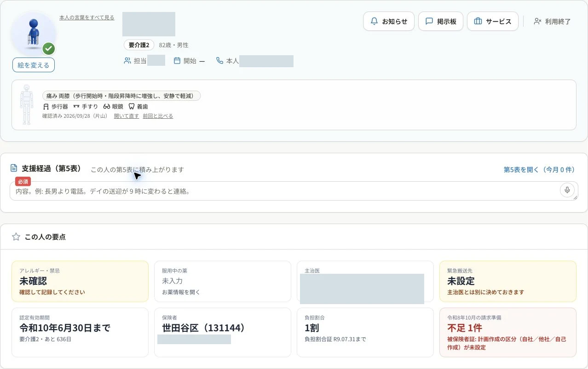
Task: Click the 支援経過 document icon
Action: pyautogui.click(x=14, y=168)
